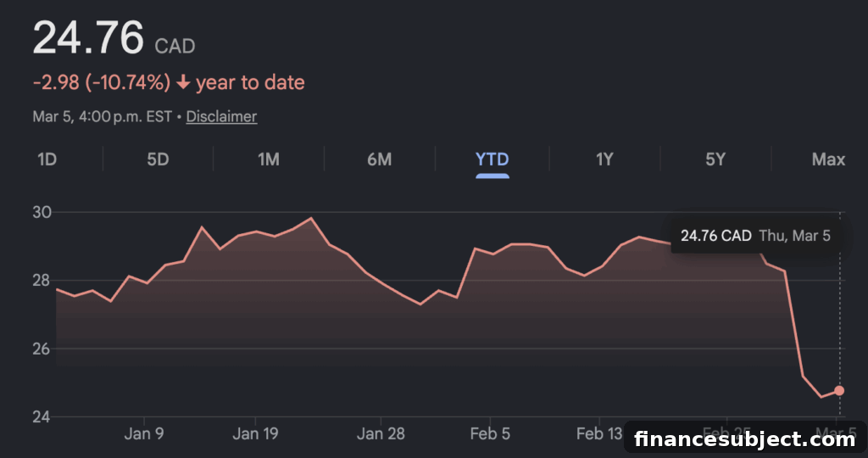868x458 pixels.
Task: Click the chart endpoint dot for Mar 5
Action: point(839,391)
